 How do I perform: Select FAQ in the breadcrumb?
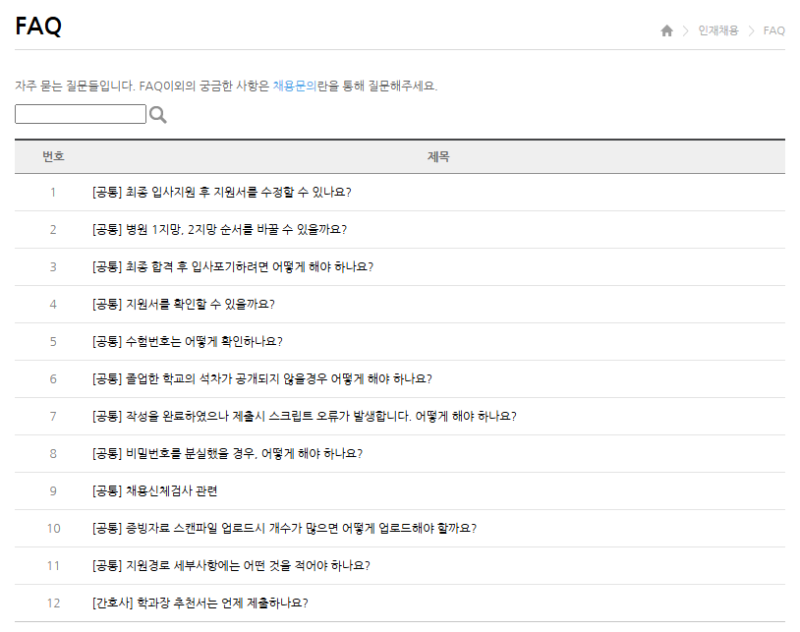point(774,31)
